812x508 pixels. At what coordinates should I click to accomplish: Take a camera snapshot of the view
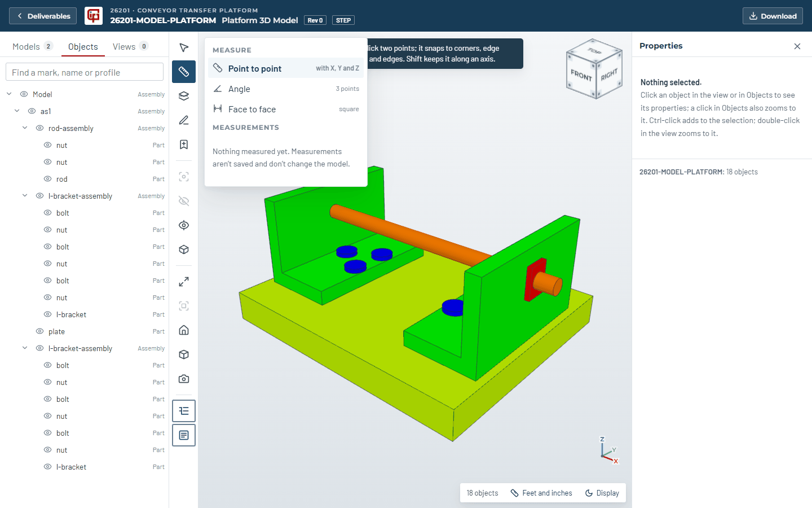tap(184, 379)
